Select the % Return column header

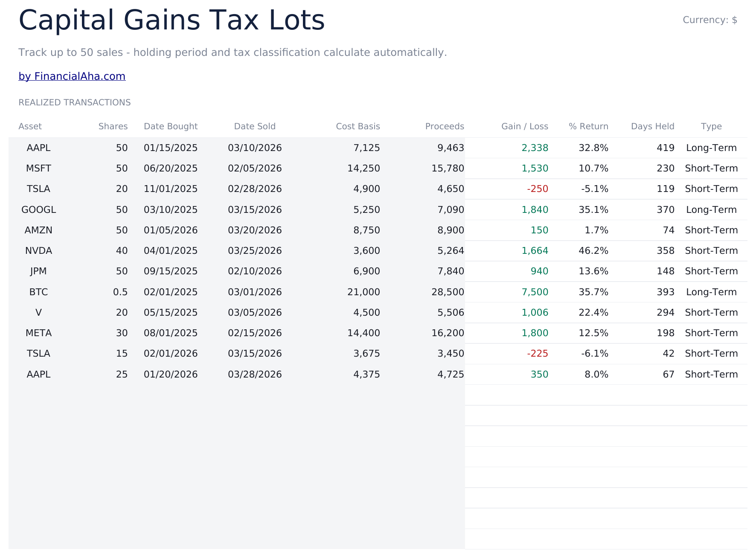click(588, 126)
